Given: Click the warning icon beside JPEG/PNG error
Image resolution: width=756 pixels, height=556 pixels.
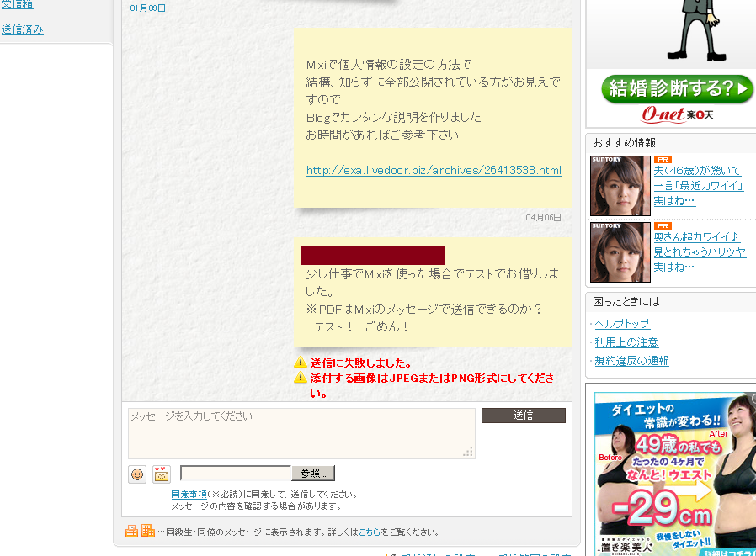Looking at the screenshot, I should click(301, 377).
